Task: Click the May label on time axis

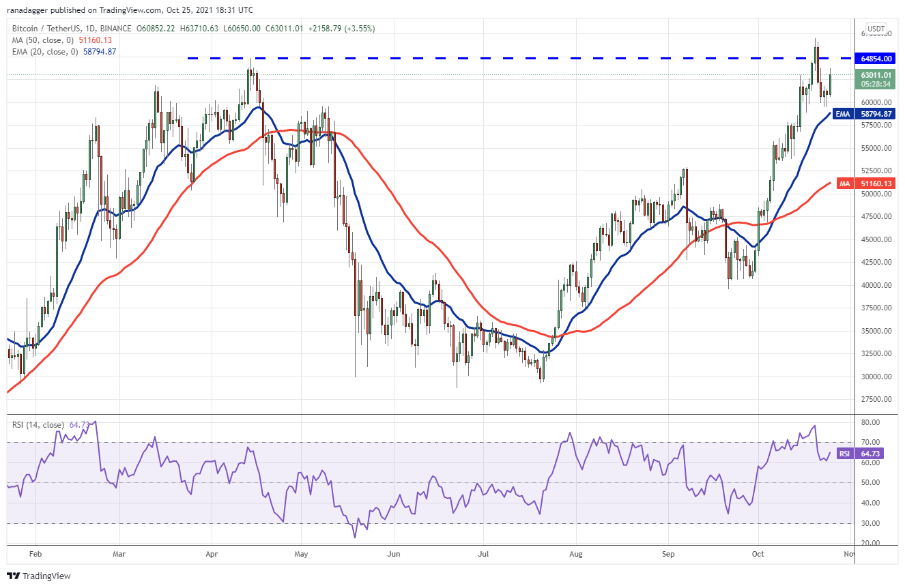Action: (301, 555)
